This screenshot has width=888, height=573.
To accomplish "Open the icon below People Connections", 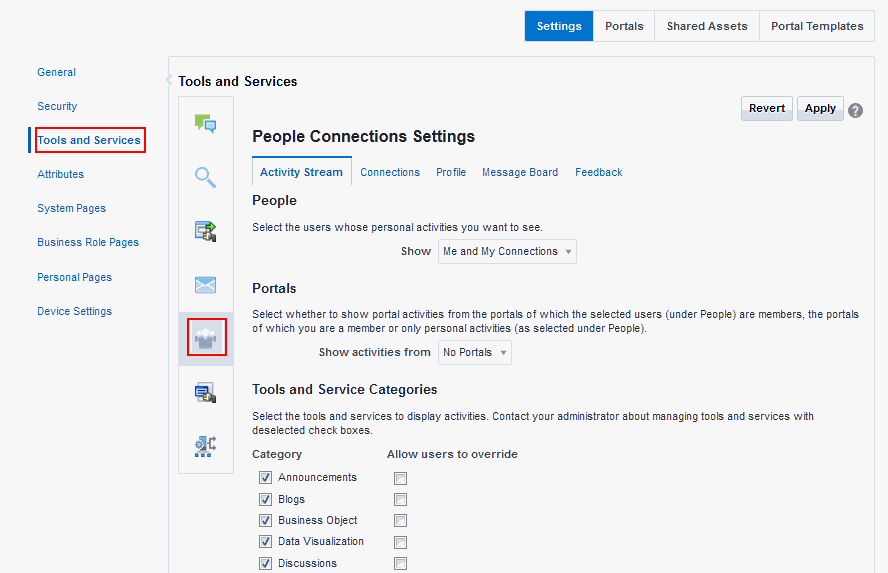I will [206, 392].
